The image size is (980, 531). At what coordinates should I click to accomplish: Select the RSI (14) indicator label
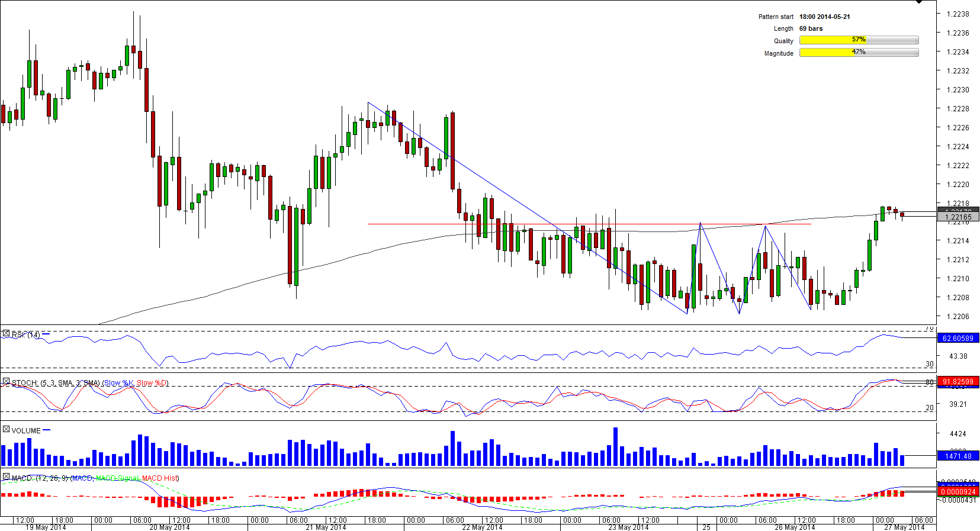pyautogui.click(x=25, y=335)
